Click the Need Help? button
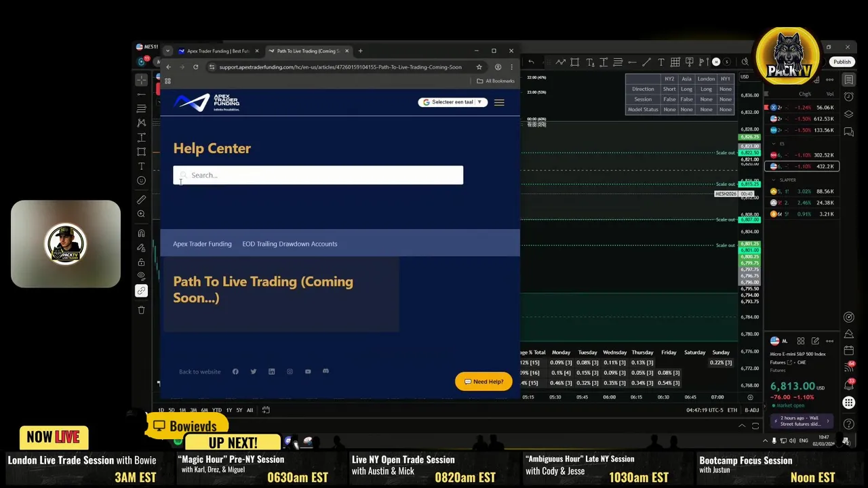 (x=484, y=382)
